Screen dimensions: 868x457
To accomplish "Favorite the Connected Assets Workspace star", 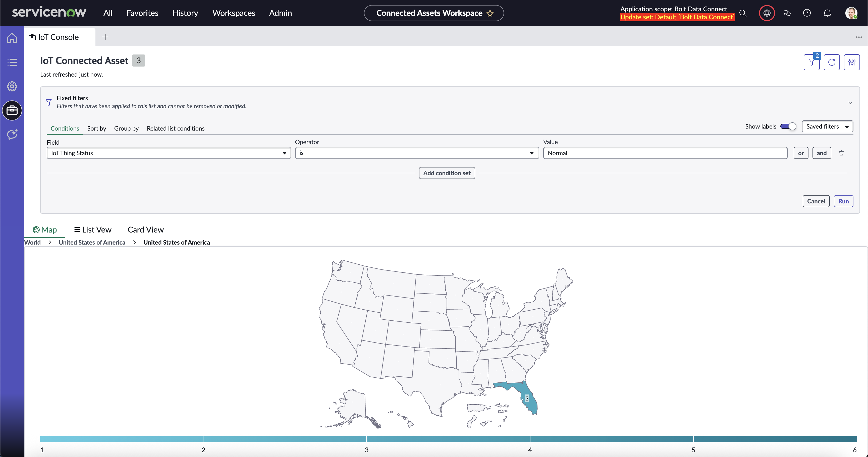I will 490,13.
